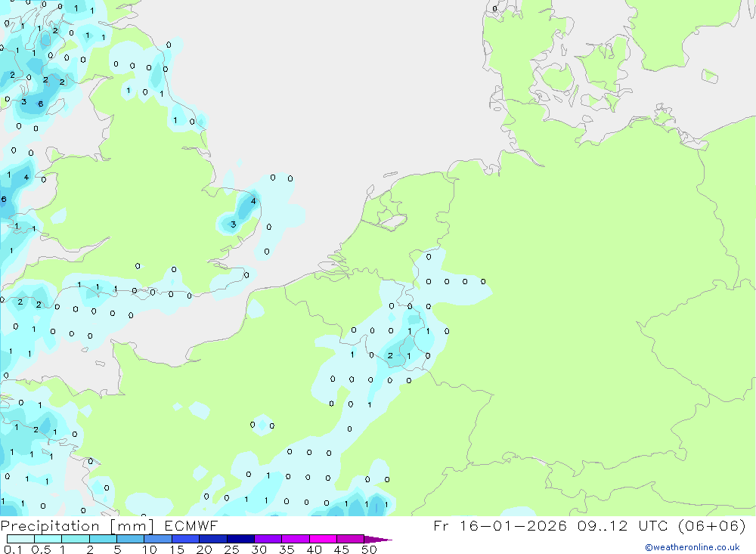Click the legend label '0.5'
Viewport: 756px width, 554px height.
(x=41, y=549)
